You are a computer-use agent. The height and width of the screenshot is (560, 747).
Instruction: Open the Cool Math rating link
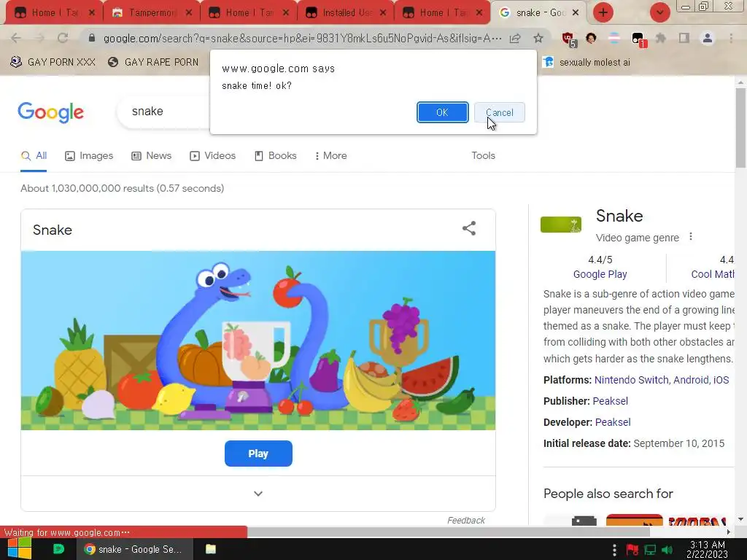(712, 274)
